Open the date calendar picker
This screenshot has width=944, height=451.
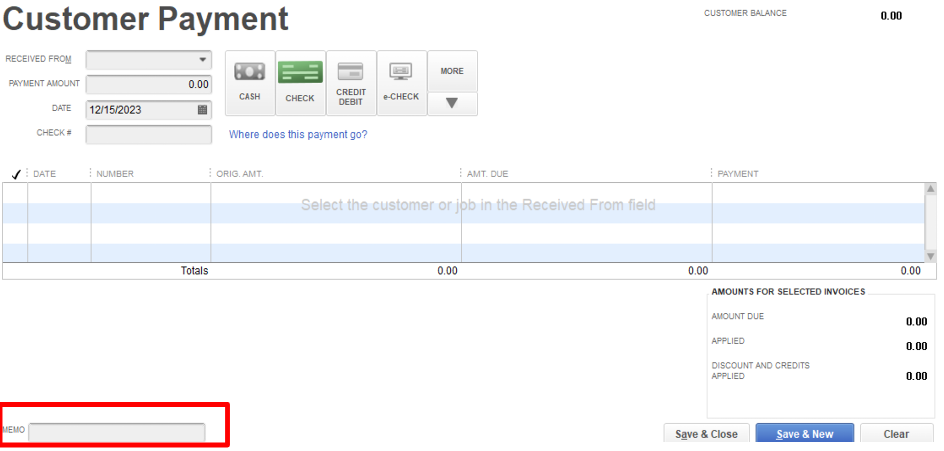202,110
